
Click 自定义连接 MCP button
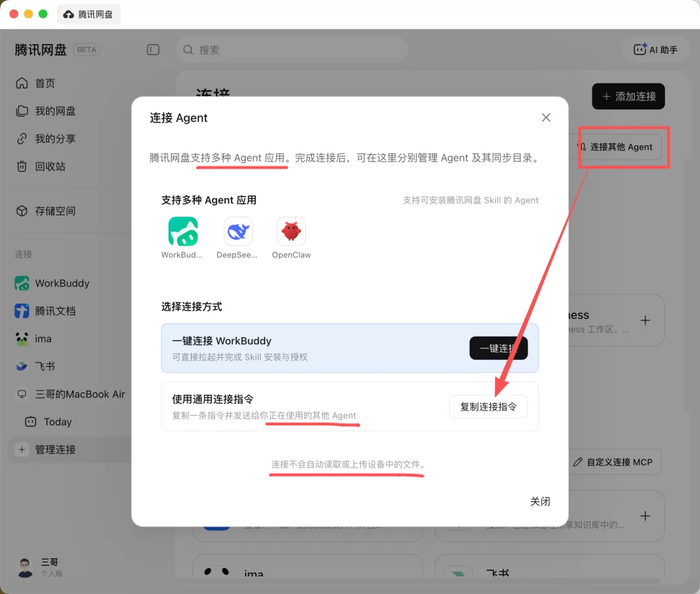tap(614, 462)
